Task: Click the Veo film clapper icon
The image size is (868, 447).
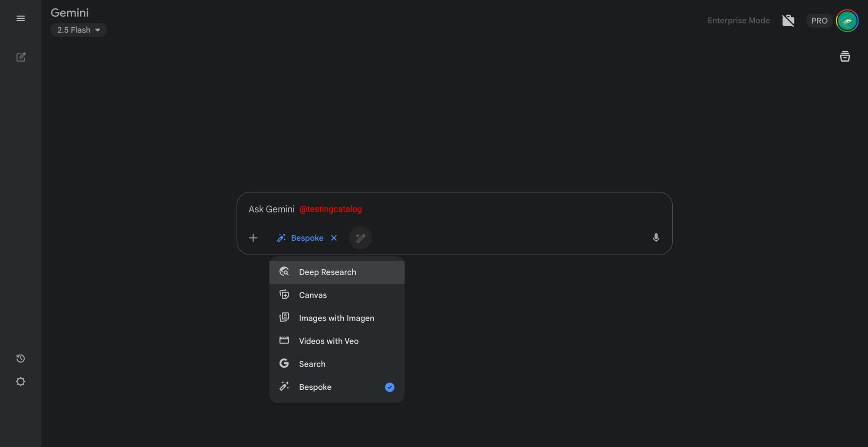Action: [x=284, y=340]
